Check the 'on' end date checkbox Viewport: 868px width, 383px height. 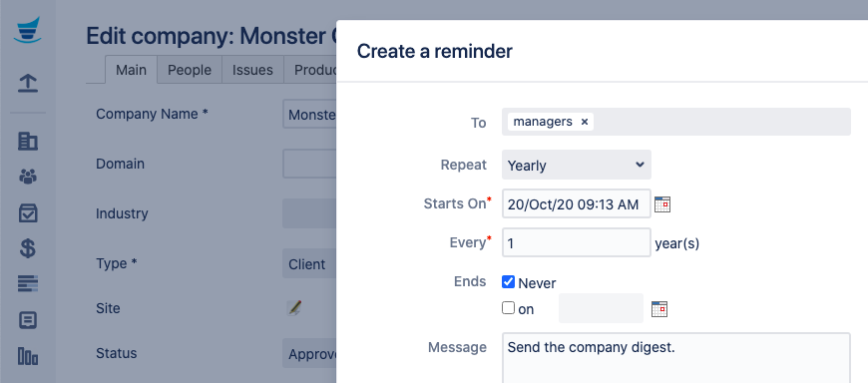point(508,308)
